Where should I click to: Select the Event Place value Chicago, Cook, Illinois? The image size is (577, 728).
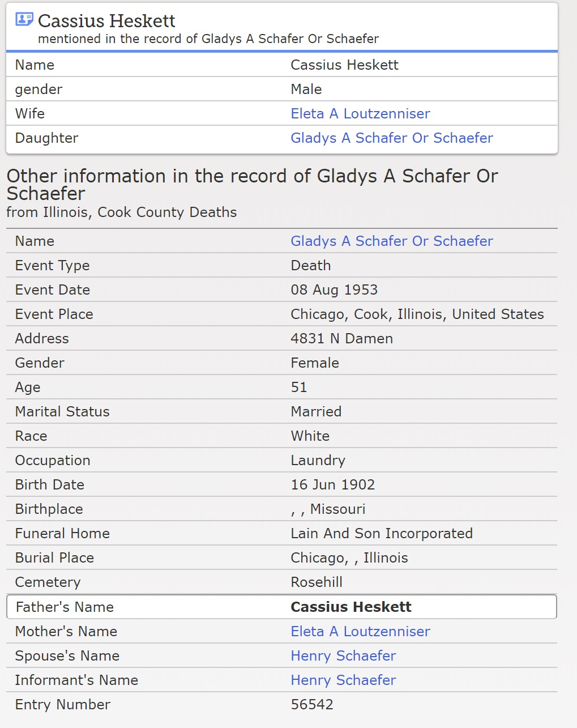pyautogui.click(x=417, y=314)
